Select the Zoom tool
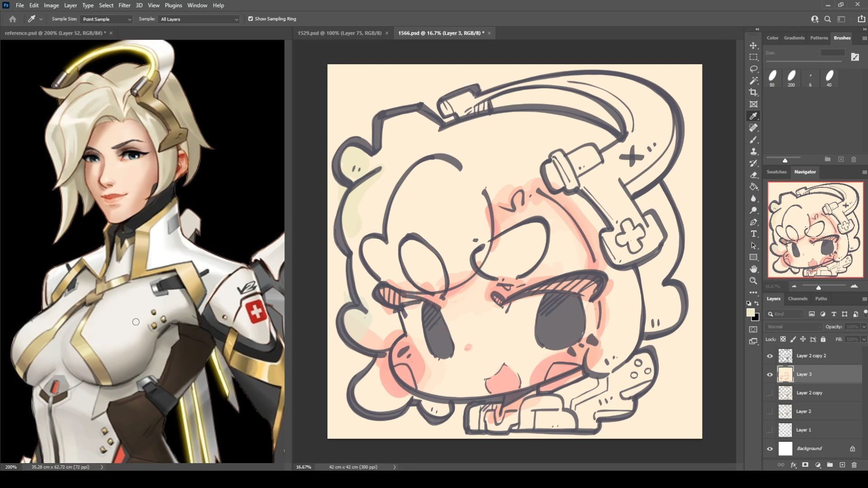The width and height of the screenshot is (868, 488). (753, 281)
